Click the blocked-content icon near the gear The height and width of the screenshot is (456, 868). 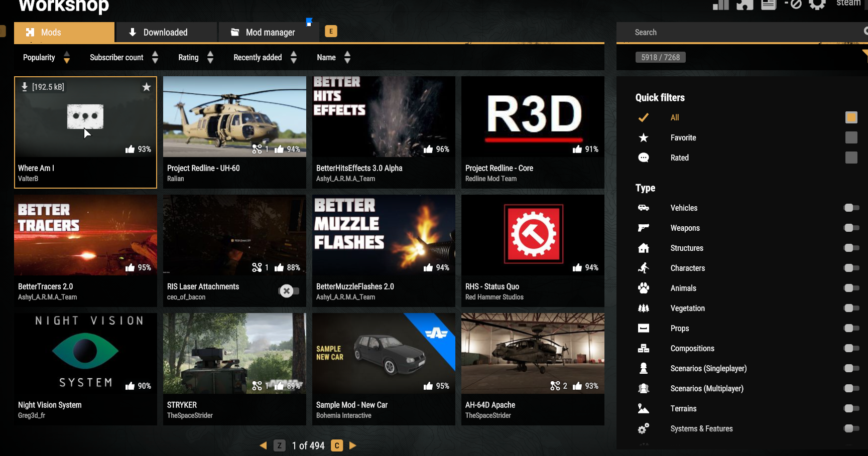click(x=795, y=5)
